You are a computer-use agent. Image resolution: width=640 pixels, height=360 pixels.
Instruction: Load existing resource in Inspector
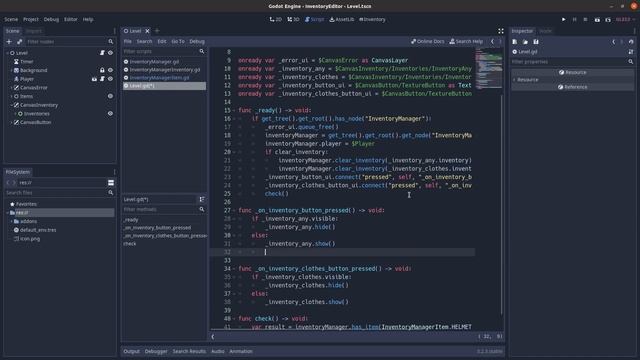pyautogui.click(x=525, y=42)
